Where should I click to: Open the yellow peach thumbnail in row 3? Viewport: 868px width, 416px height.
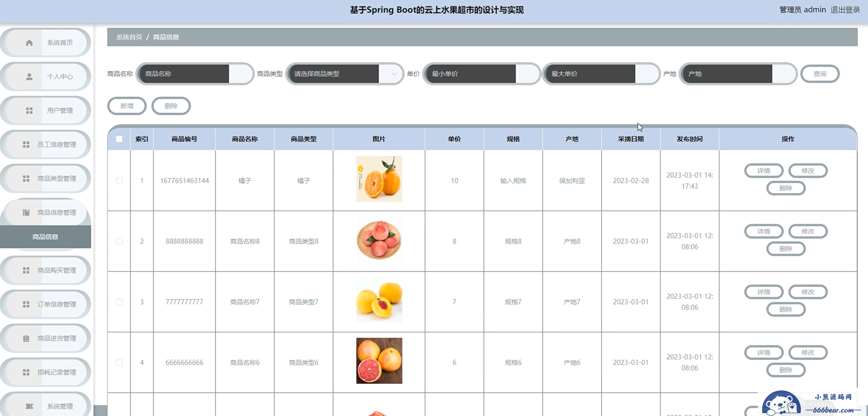tap(379, 300)
